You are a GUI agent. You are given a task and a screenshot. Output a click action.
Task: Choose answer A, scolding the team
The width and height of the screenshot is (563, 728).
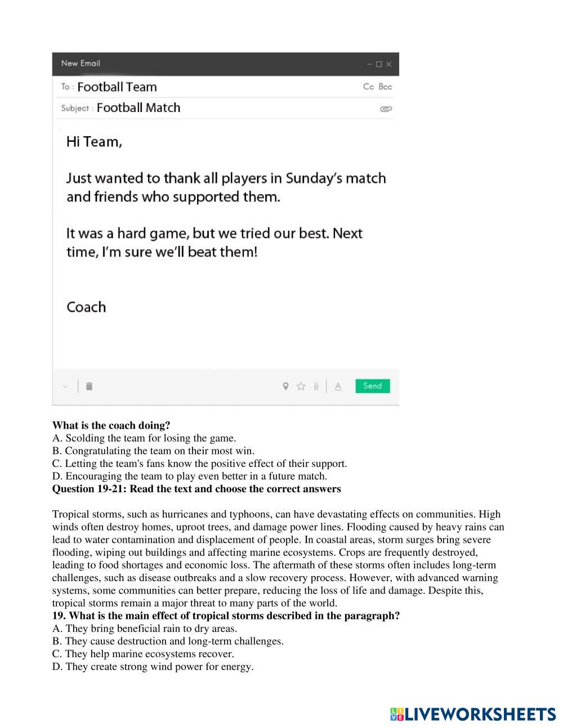point(144,438)
